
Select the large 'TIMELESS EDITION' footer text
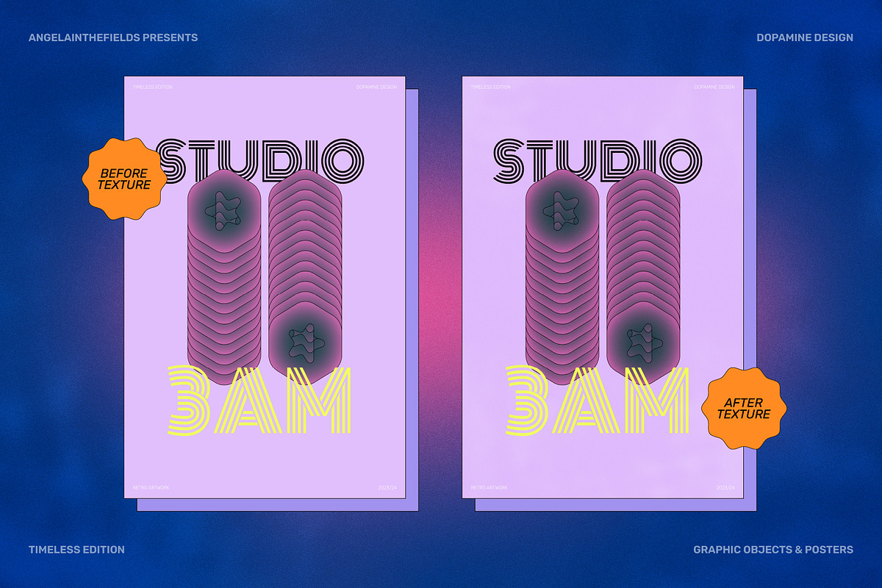pyautogui.click(x=76, y=550)
